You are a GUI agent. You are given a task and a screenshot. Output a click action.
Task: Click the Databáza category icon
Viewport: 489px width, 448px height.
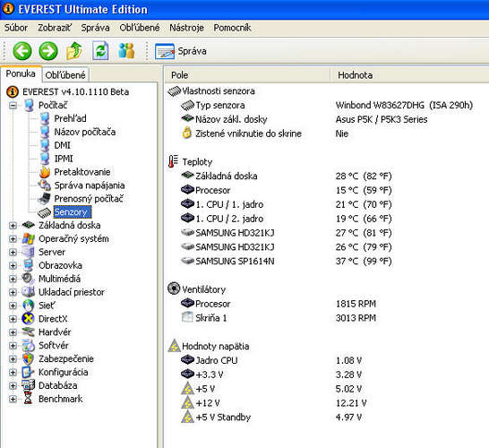coord(28,385)
